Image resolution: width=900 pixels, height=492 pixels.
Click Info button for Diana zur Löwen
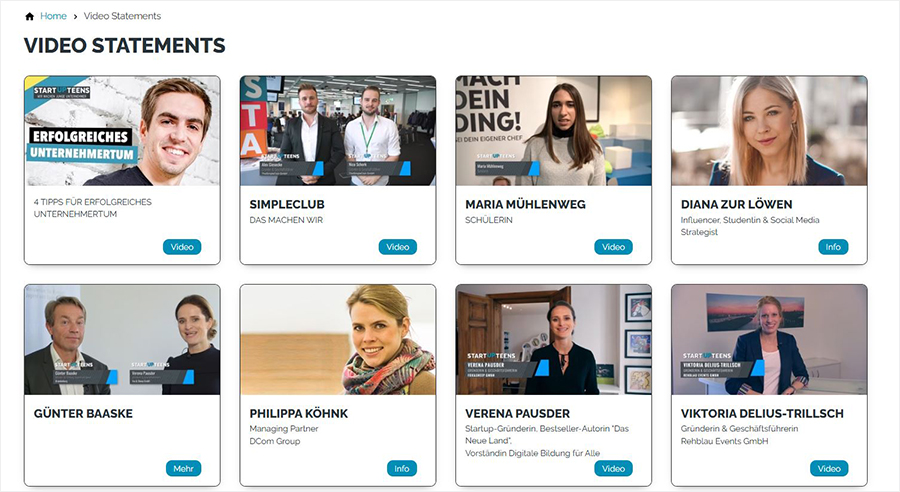point(830,247)
